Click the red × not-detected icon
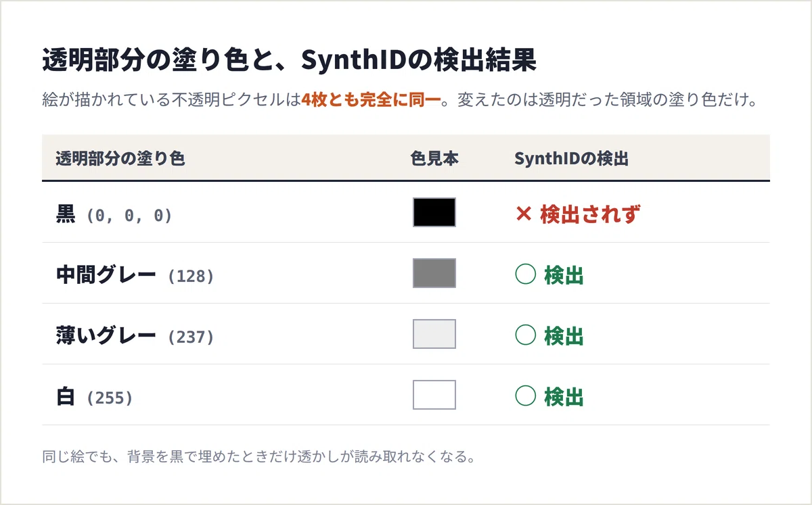 click(x=524, y=215)
